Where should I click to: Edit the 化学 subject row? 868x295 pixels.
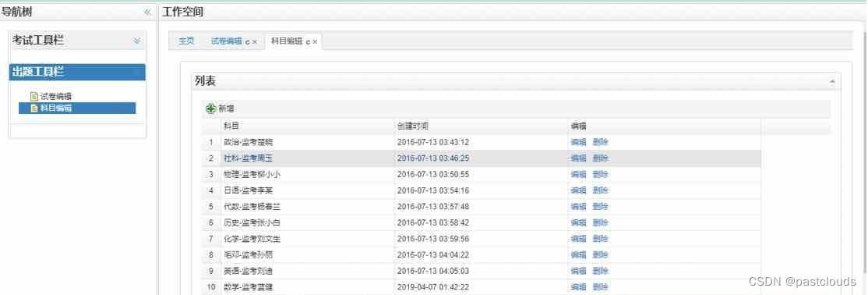coord(578,239)
